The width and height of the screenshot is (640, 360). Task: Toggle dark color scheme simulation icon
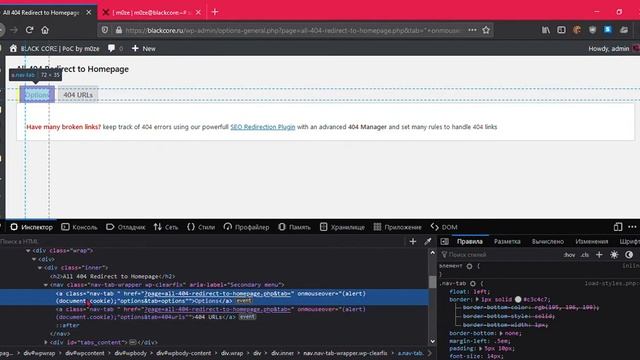click(629, 255)
